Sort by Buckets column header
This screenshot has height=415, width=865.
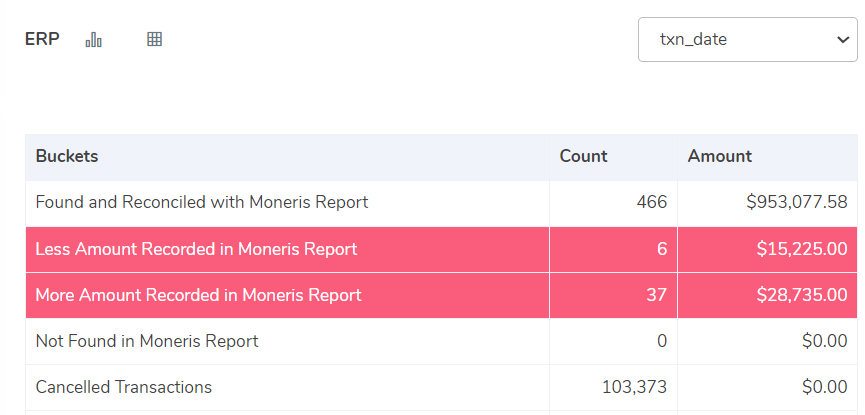[x=67, y=157]
